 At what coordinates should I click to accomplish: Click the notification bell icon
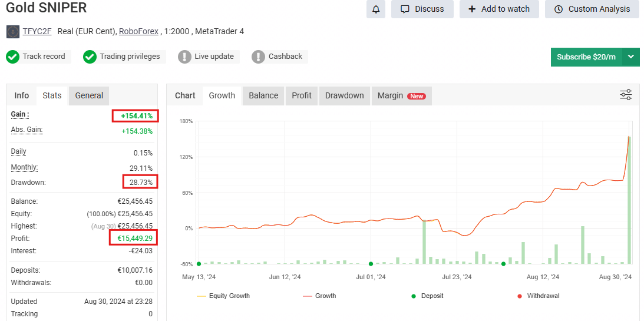tap(376, 9)
